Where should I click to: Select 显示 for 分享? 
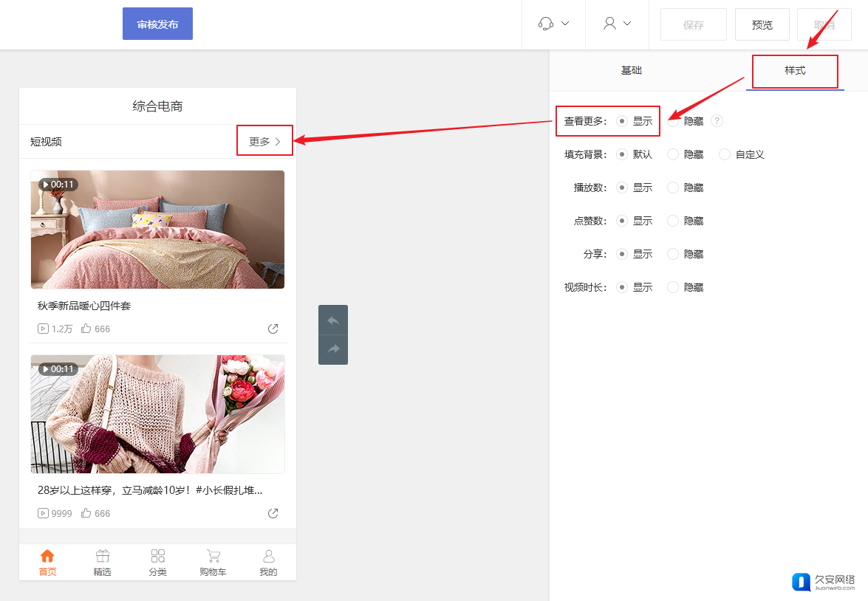622,254
